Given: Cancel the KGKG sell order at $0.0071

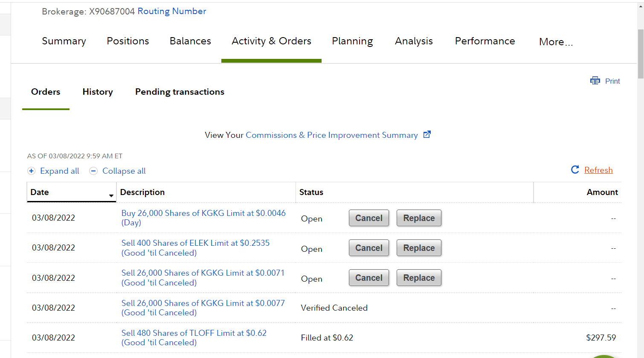Looking at the screenshot, I should [368, 278].
